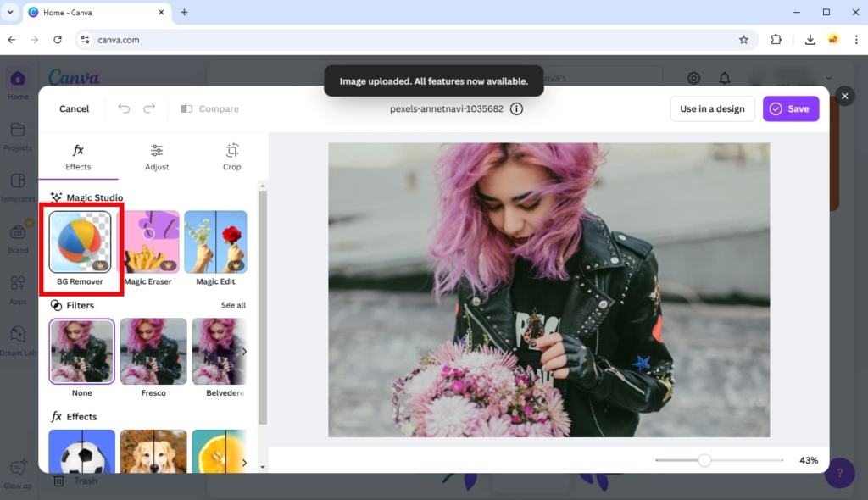This screenshot has height=500, width=868.
Task: Click the redo arrow icon
Action: 149,108
